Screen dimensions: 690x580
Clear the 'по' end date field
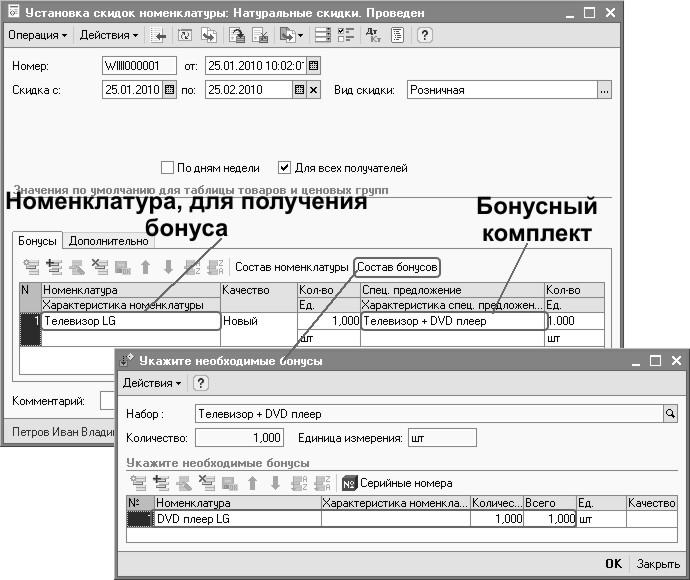pyautogui.click(x=313, y=90)
